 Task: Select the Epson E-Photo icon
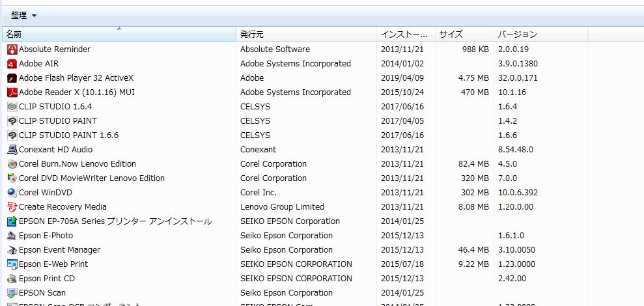tap(12, 236)
